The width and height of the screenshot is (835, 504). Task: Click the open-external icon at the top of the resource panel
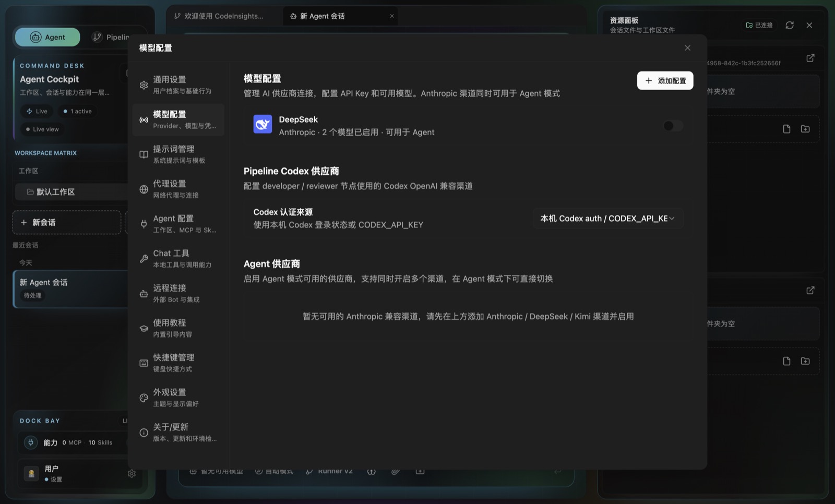(x=810, y=58)
